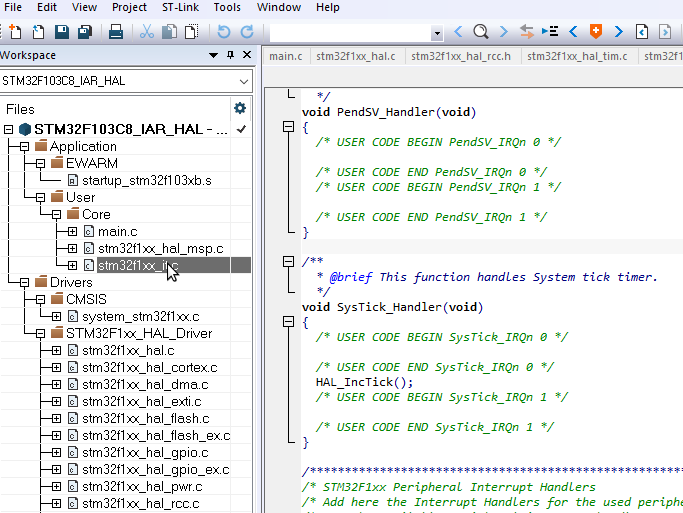
Task: Undo the last edit
Action: pos(223,32)
